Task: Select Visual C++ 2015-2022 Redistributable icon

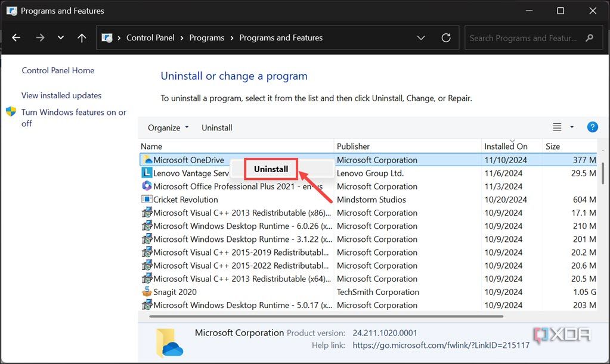Action: coord(147,265)
